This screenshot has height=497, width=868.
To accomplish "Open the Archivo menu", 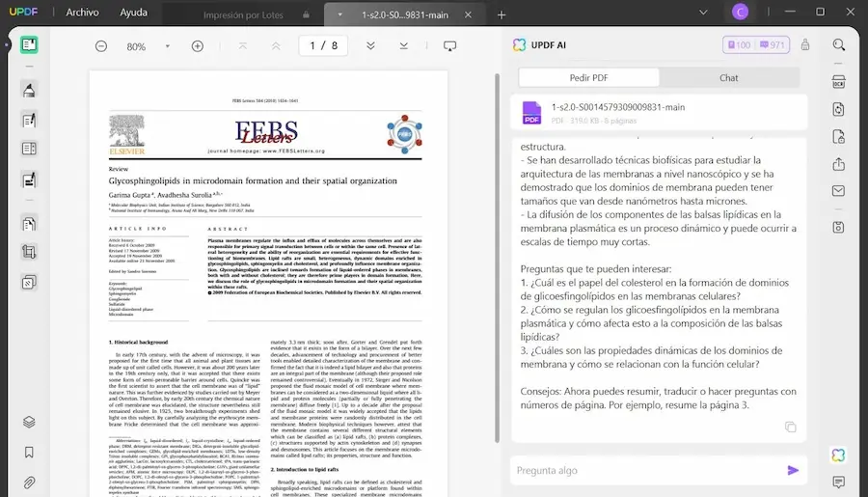I will coord(82,13).
